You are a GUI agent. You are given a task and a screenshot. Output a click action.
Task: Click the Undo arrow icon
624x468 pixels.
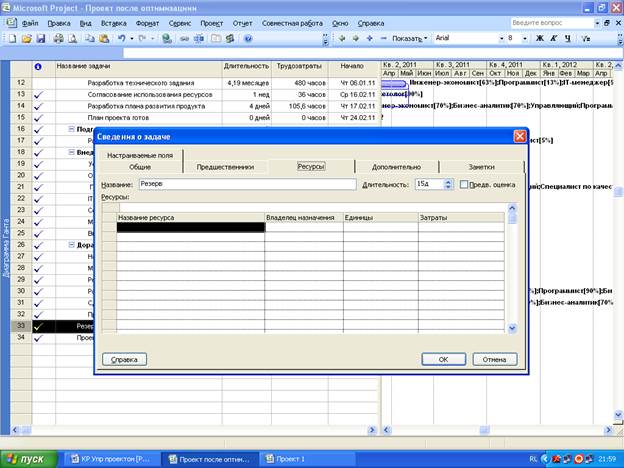[121, 38]
